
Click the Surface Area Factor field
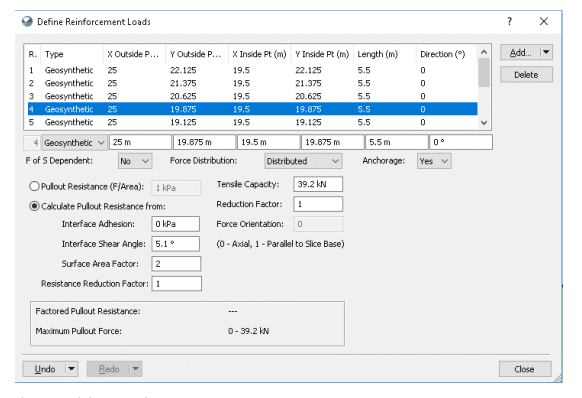176,264
